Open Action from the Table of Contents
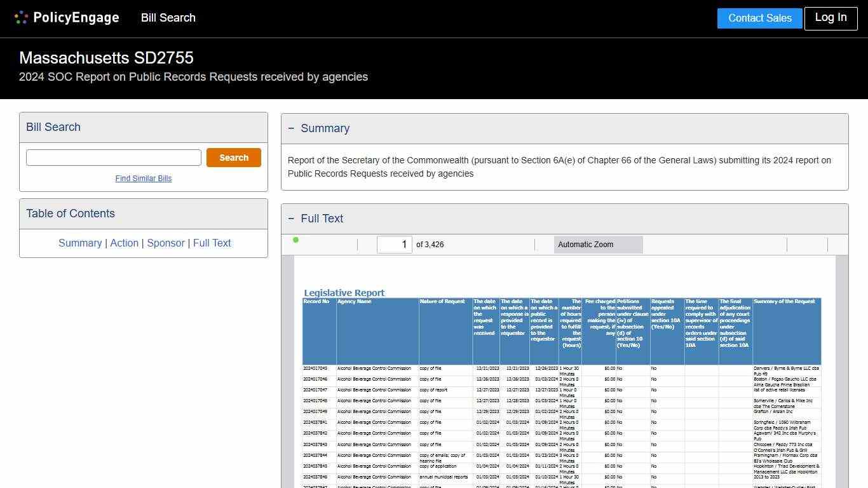Image resolution: width=868 pixels, height=488 pixels. point(124,243)
